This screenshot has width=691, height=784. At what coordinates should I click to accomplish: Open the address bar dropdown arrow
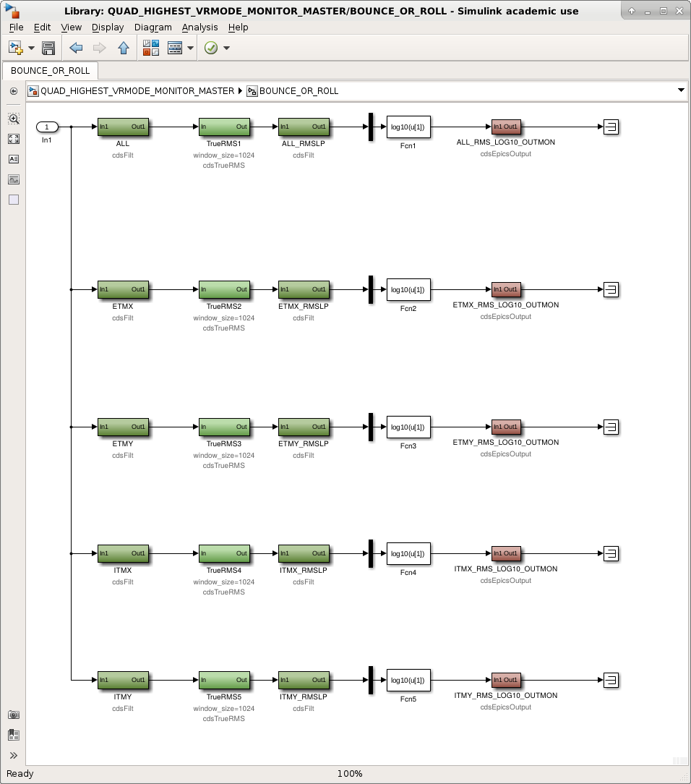pyautogui.click(x=681, y=90)
